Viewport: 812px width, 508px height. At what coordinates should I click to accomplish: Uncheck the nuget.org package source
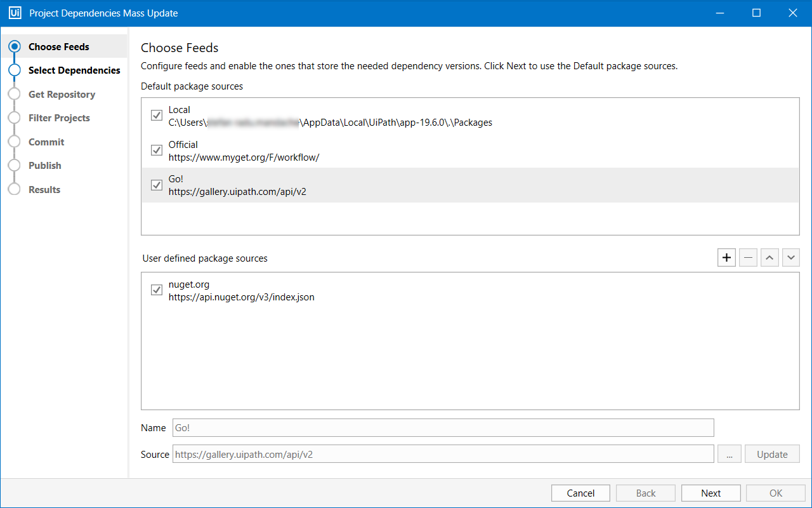point(157,290)
